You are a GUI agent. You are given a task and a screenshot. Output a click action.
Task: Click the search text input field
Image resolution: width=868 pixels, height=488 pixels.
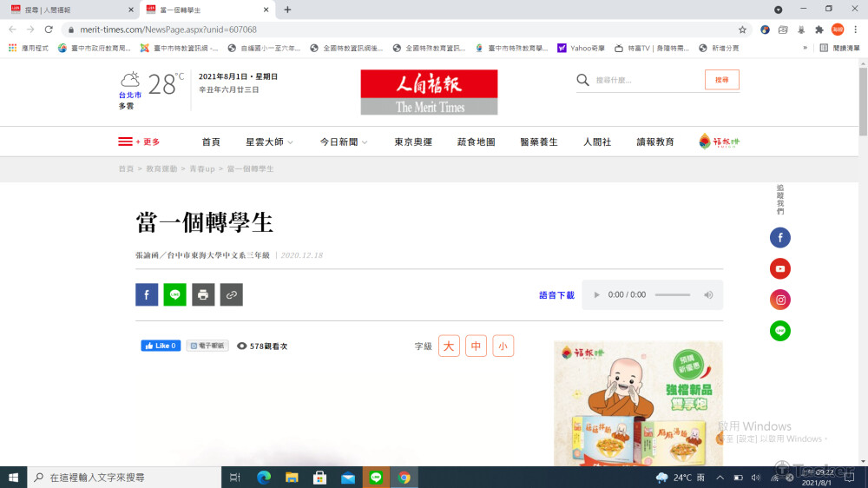[647, 81]
